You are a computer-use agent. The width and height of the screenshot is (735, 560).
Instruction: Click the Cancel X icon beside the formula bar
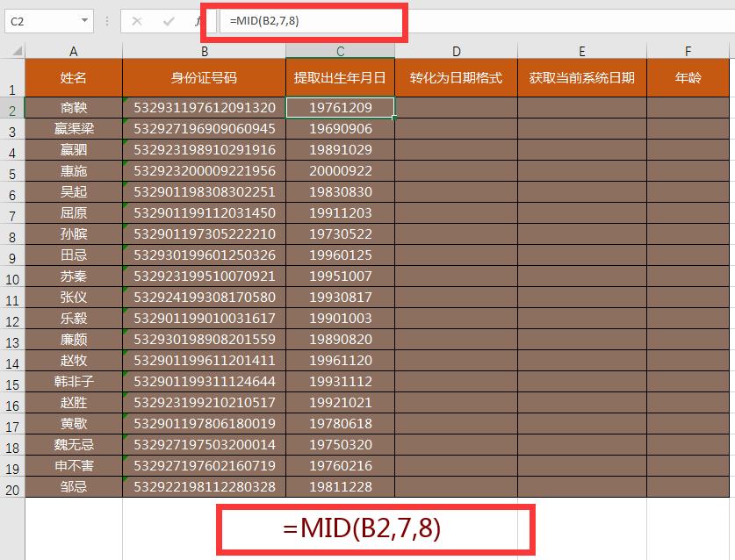pyautogui.click(x=137, y=19)
